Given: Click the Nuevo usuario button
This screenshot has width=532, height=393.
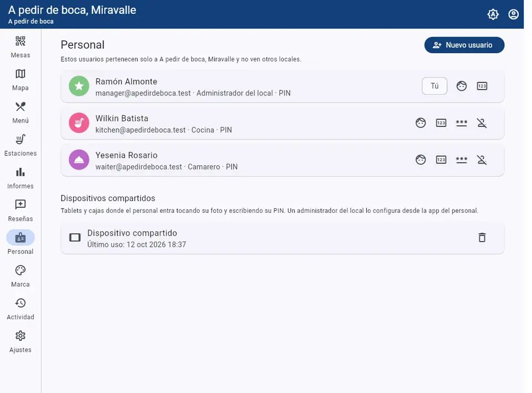Looking at the screenshot, I should (464, 45).
